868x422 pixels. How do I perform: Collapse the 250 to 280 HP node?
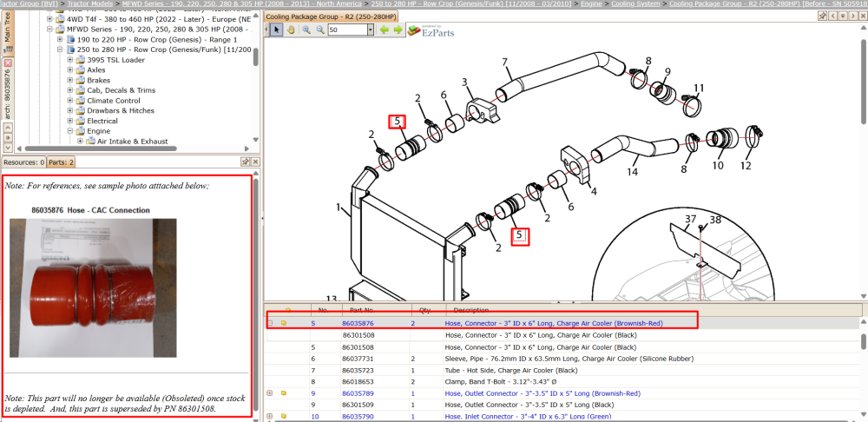pos(61,49)
